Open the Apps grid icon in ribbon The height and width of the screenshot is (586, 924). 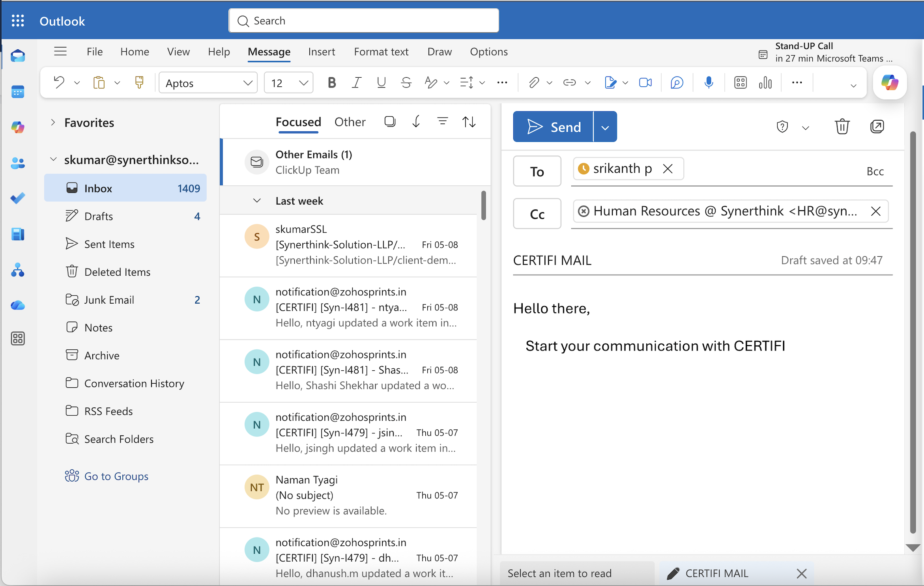pos(740,82)
